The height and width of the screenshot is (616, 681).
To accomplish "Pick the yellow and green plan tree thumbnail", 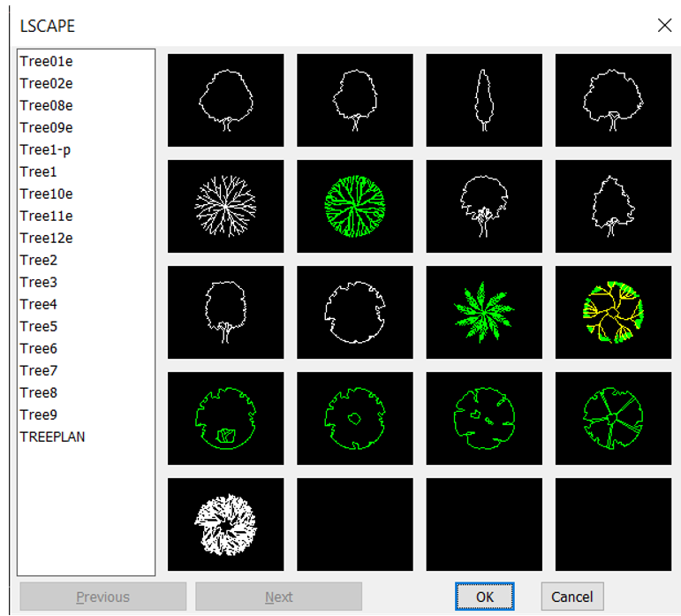I will click(x=613, y=312).
